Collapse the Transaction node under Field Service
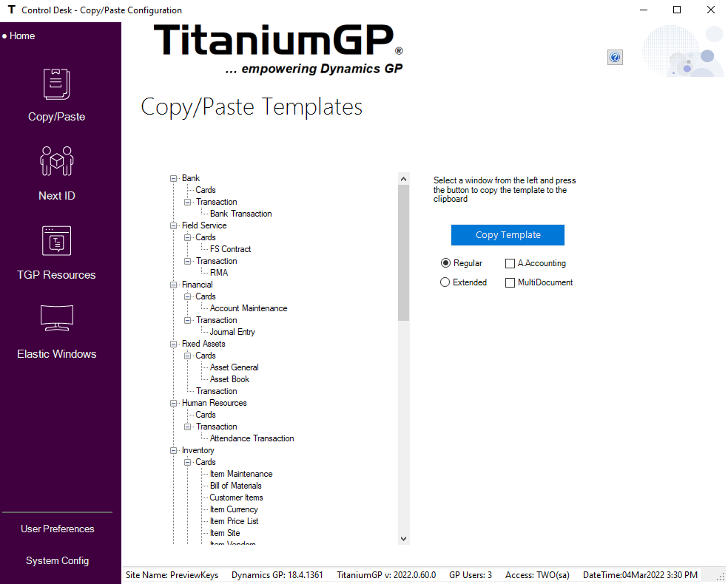This screenshot has height=584, width=728. pyautogui.click(x=188, y=261)
